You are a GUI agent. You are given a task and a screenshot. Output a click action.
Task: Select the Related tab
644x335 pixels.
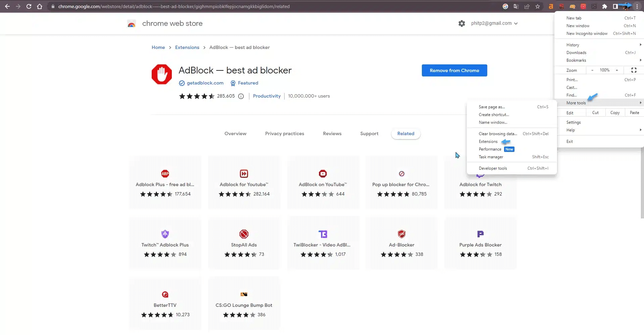[406, 133]
